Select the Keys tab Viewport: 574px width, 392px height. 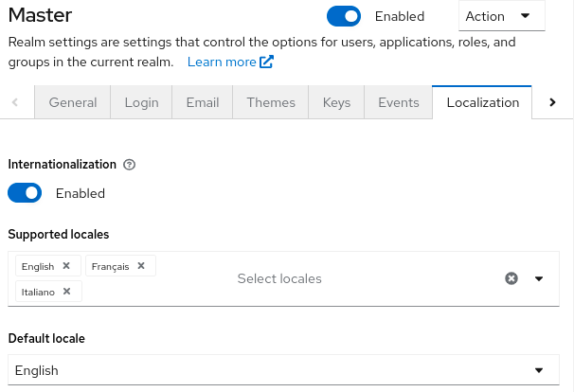click(x=336, y=102)
